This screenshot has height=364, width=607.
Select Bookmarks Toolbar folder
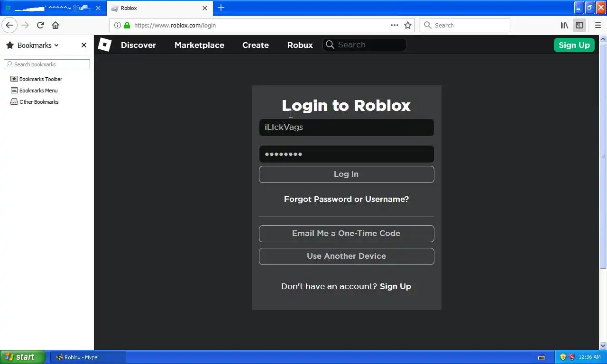click(x=37, y=79)
